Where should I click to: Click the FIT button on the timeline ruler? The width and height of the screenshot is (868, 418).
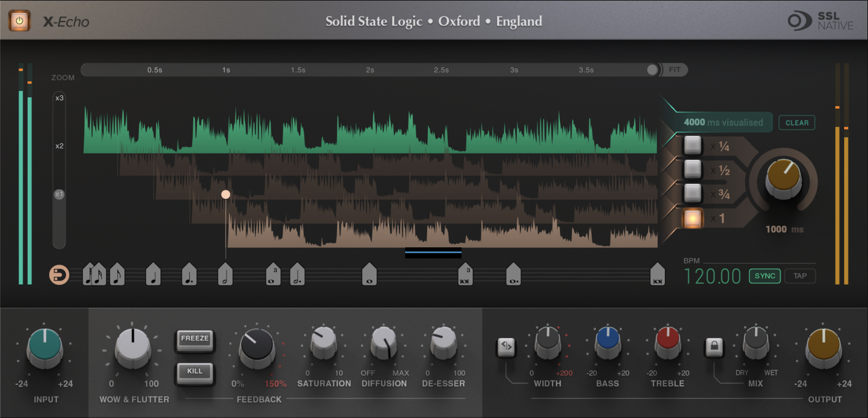coord(674,69)
